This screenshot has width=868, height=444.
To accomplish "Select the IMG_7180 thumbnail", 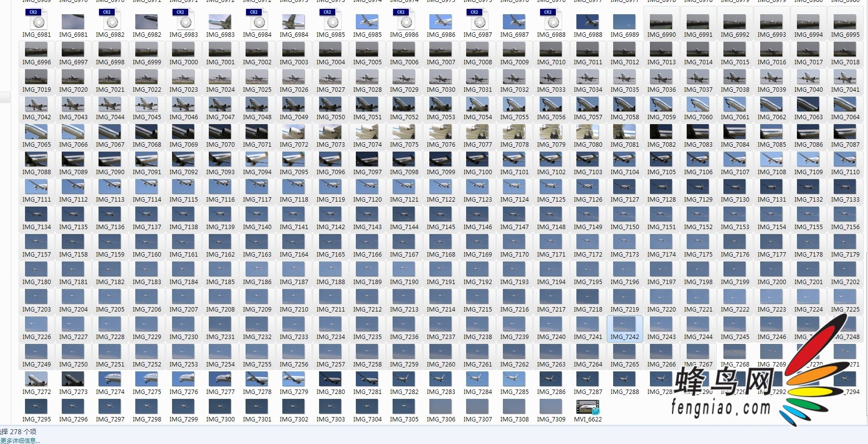I will (36, 269).
